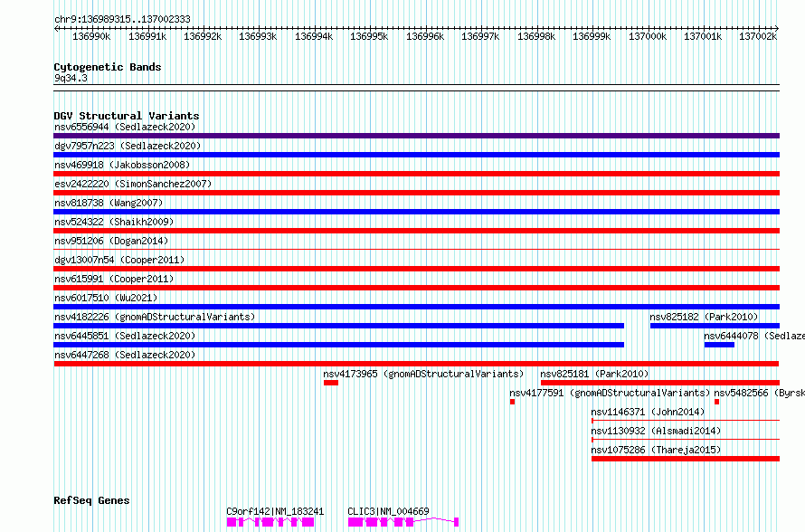
Task: Click the 136995k ruler position
Action: 369,36
